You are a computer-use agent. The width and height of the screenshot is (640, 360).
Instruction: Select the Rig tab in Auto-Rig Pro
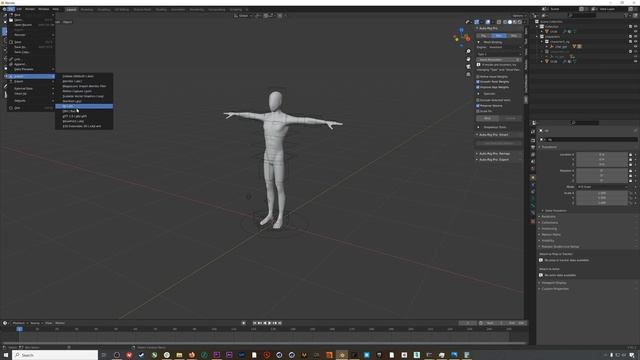pyautogui.click(x=484, y=36)
